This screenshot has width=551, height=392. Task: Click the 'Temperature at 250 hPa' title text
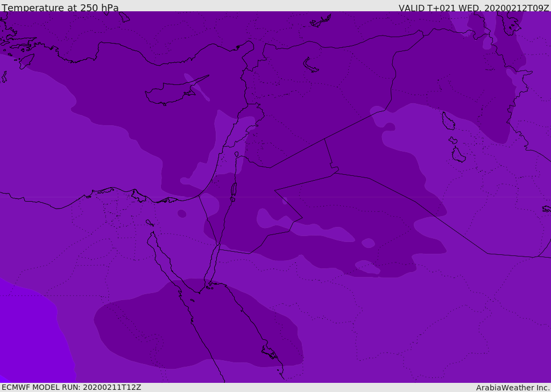tap(60, 8)
